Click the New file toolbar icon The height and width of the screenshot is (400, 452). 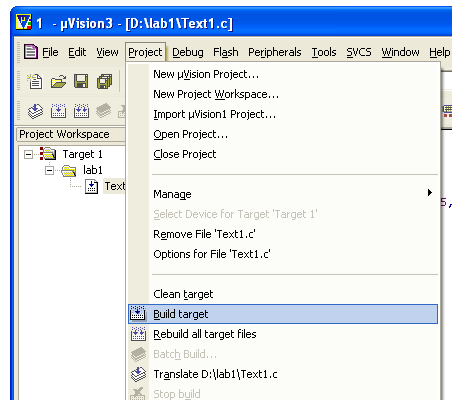point(35,81)
